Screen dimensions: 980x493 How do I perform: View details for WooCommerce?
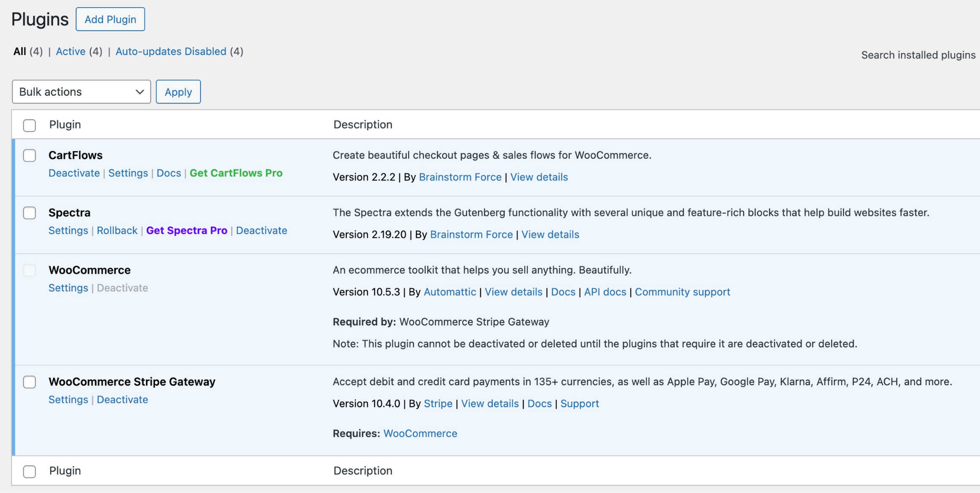pyautogui.click(x=513, y=292)
